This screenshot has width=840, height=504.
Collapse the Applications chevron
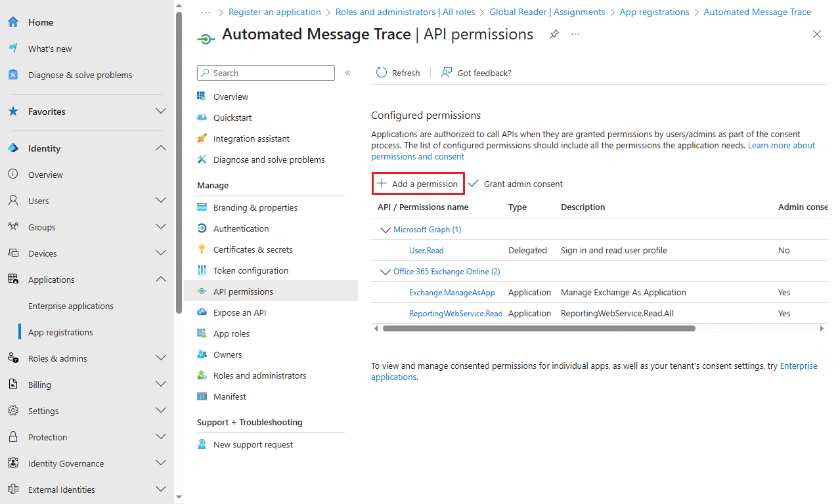coord(161,280)
